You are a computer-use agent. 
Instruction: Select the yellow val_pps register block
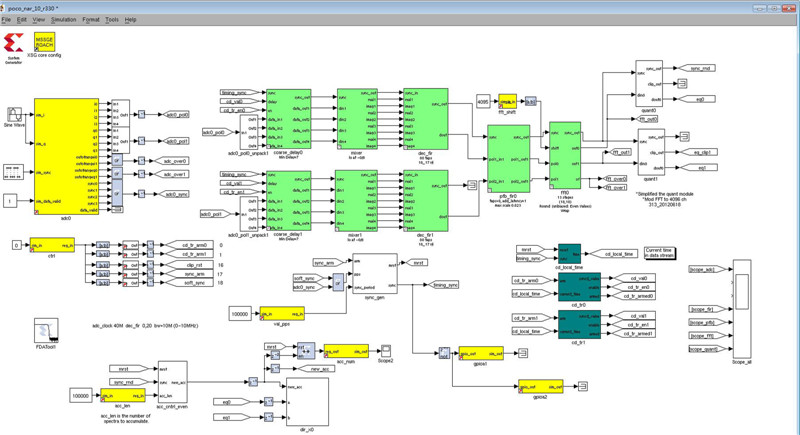282,313
